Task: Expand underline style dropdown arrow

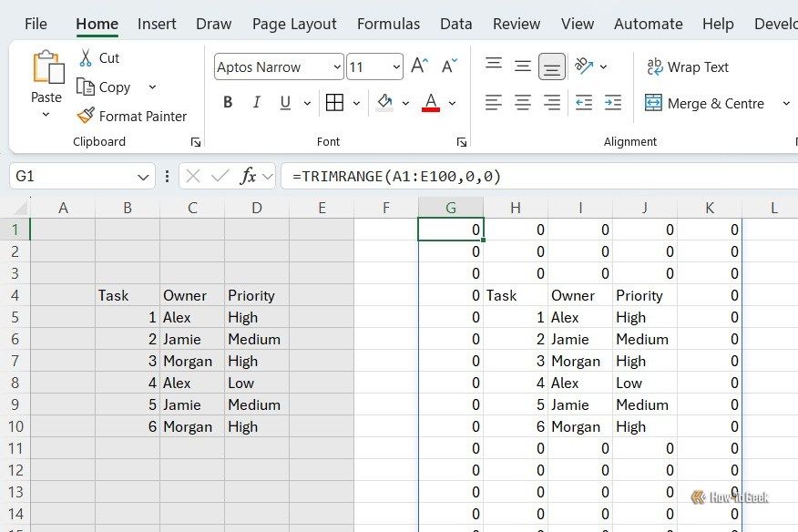Action: 307,103
